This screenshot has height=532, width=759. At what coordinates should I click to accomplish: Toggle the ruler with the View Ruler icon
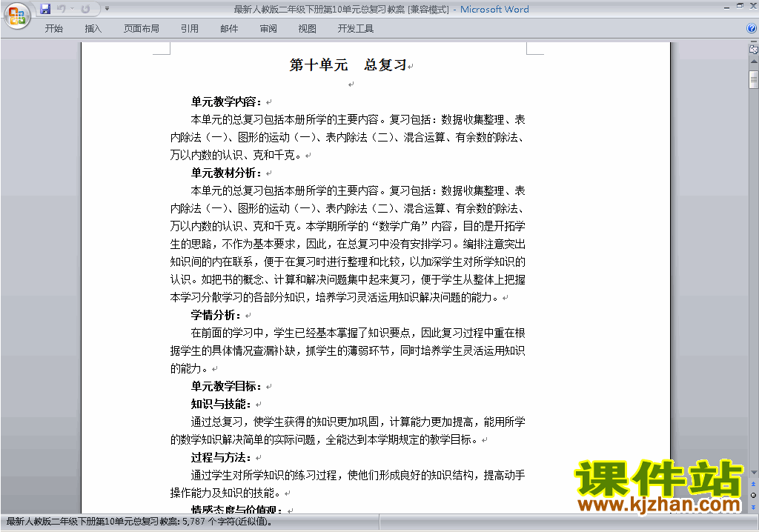pyautogui.click(x=754, y=50)
